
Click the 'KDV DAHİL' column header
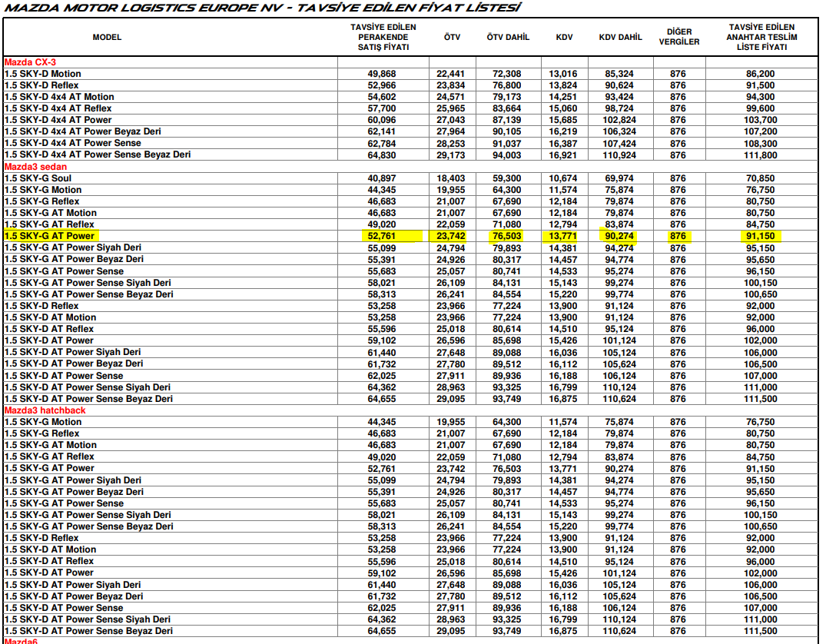[x=620, y=38]
